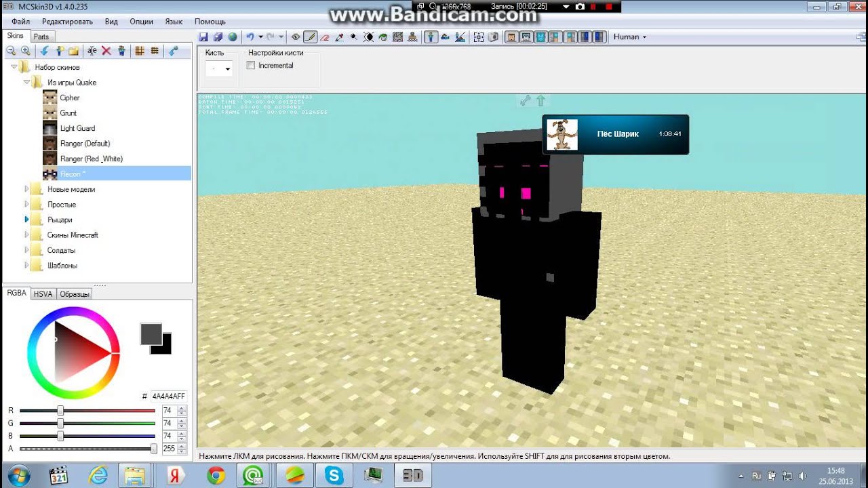The height and width of the screenshot is (488, 868).
Task: Select the Stamp tool
Action: 412,37
